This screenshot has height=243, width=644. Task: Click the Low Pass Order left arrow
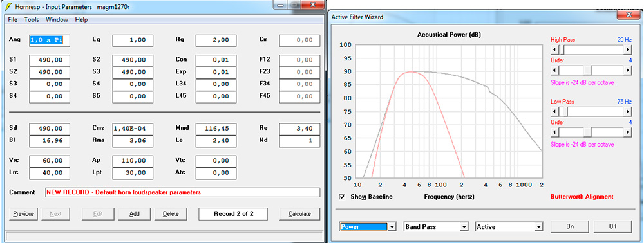(x=554, y=132)
